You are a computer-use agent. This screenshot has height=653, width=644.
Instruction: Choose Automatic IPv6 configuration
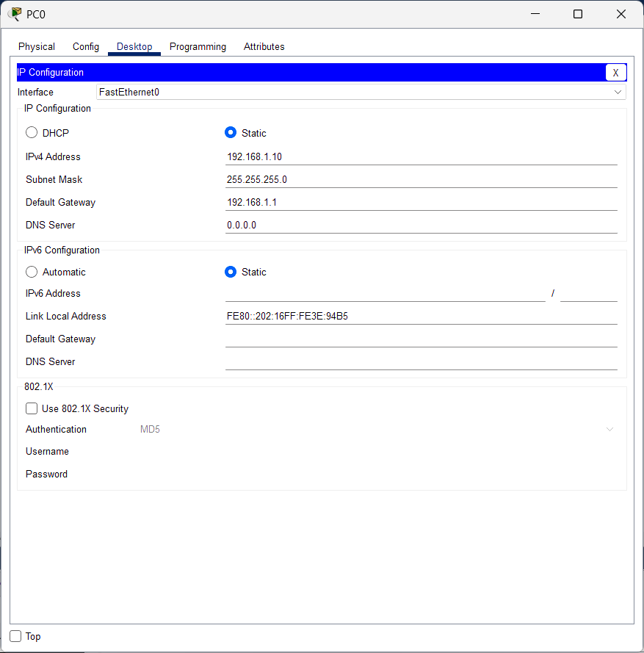click(32, 272)
